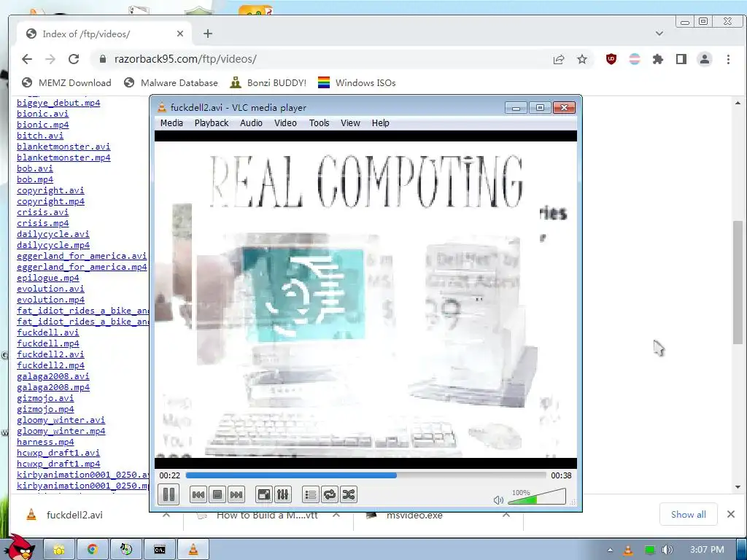
Task: Open galaga2008.avi link
Action: pos(53,376)
